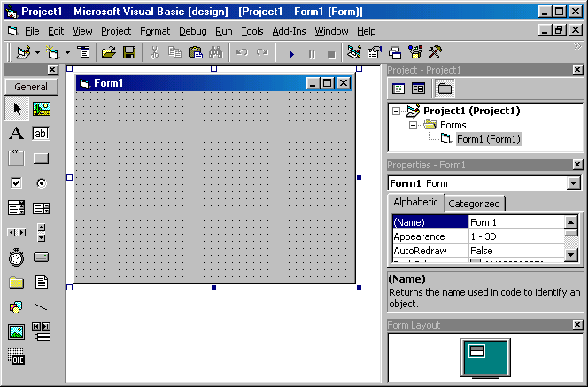This screenshot has height=387, width=588.
Task: Open the Project menu
Action: coord(116,31)
